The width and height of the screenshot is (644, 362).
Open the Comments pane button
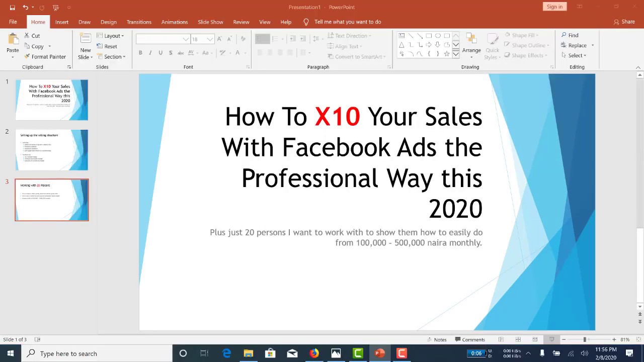pyautogui.click(x=470, y=339)
